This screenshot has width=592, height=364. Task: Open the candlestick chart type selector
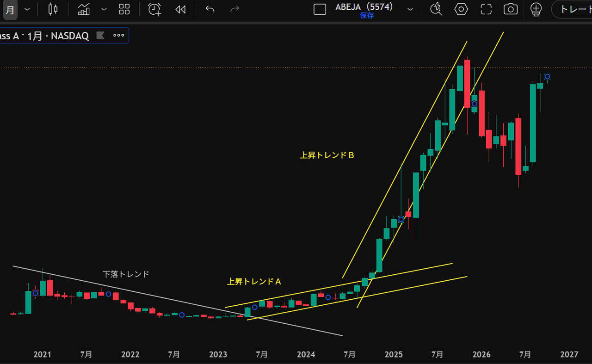click(x=53, y=9)
